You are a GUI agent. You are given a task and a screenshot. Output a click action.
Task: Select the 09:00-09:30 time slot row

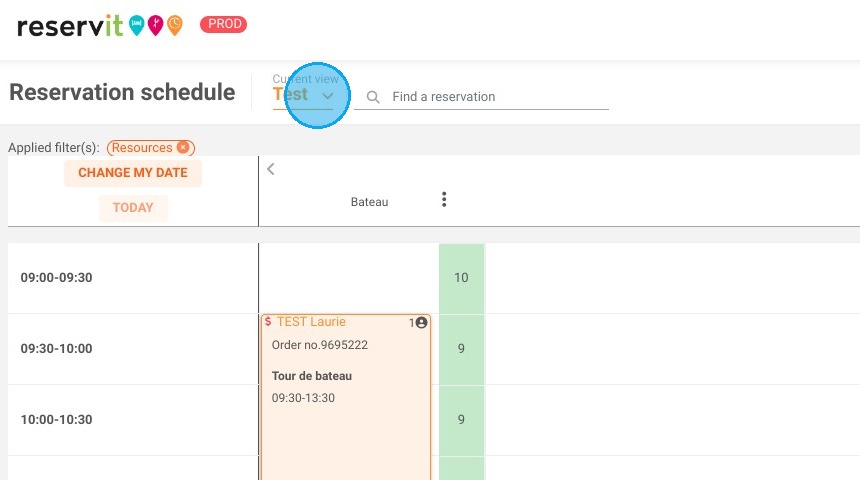tap(133, 278)
